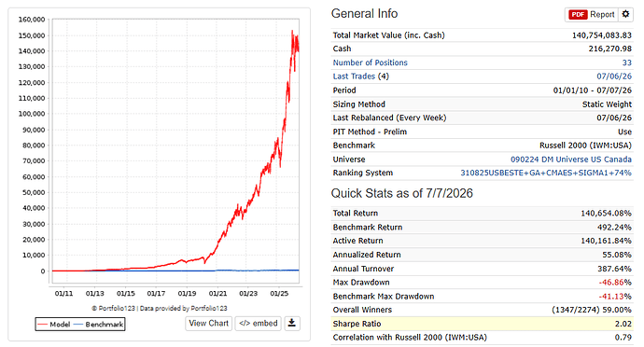This screenshot has width=644, height=347.
Task: Click the blue Benchmark legend line swatch
Action: (x=78, y=325)
